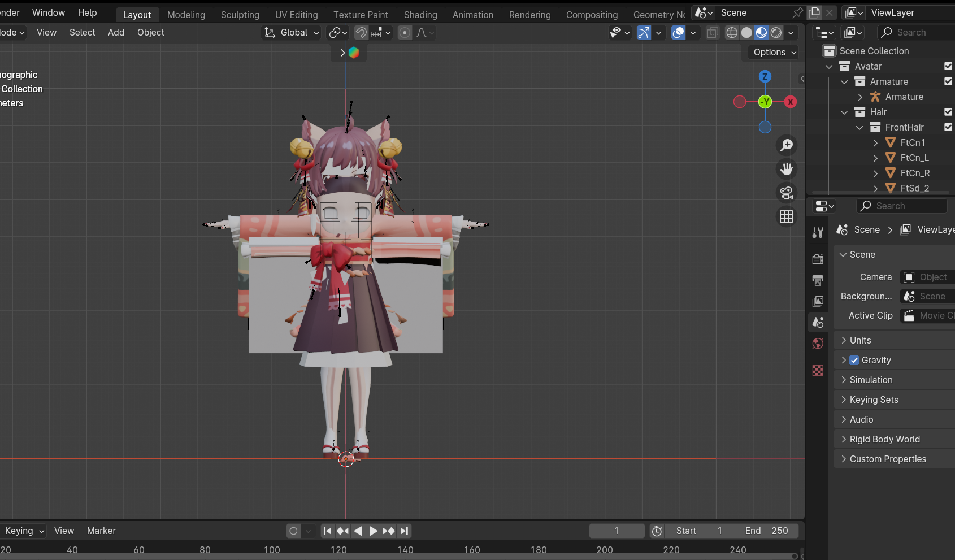Image resolution: width=955 pixels, height=560 pixels.
Task: Toggle snapping with the magnet icon
Action: tap(361, 33)
